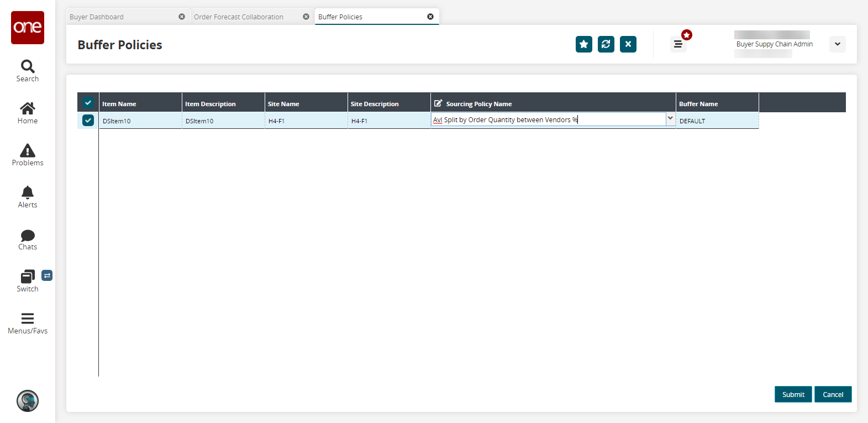Click the edit icon in Sourcing Policy Name header

tap(438, 103)
